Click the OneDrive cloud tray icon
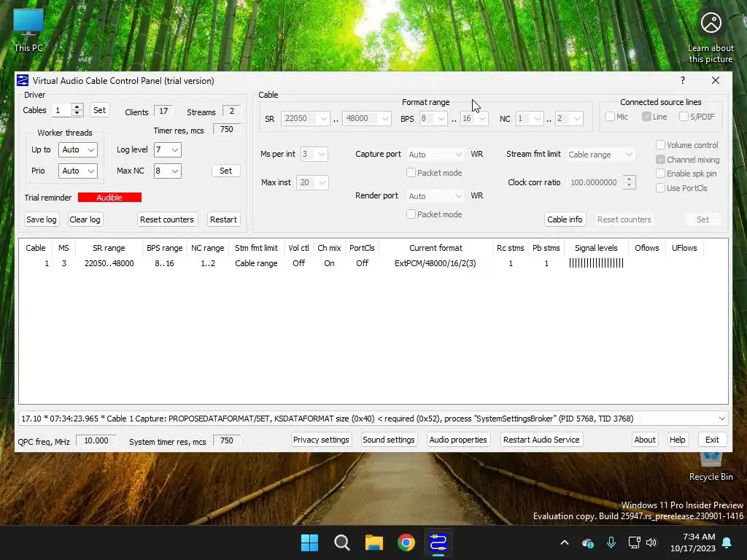747x560 pixels. tap(587, 542)
